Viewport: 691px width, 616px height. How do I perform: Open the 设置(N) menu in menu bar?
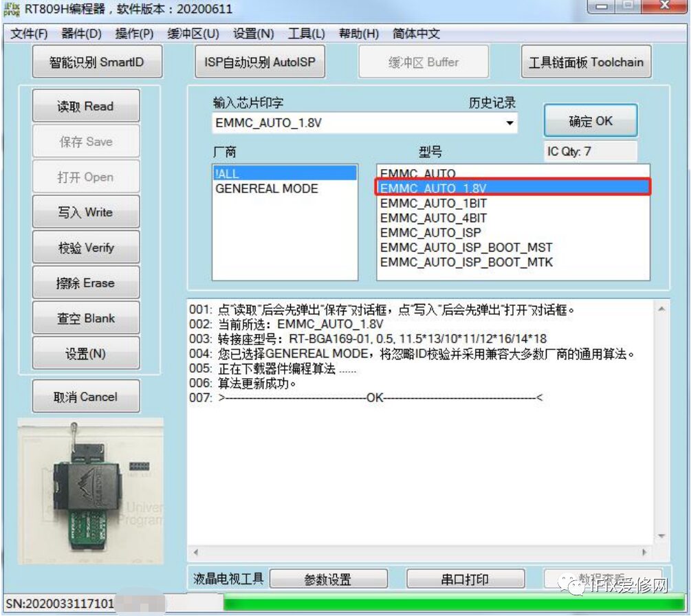pos(254,34)
